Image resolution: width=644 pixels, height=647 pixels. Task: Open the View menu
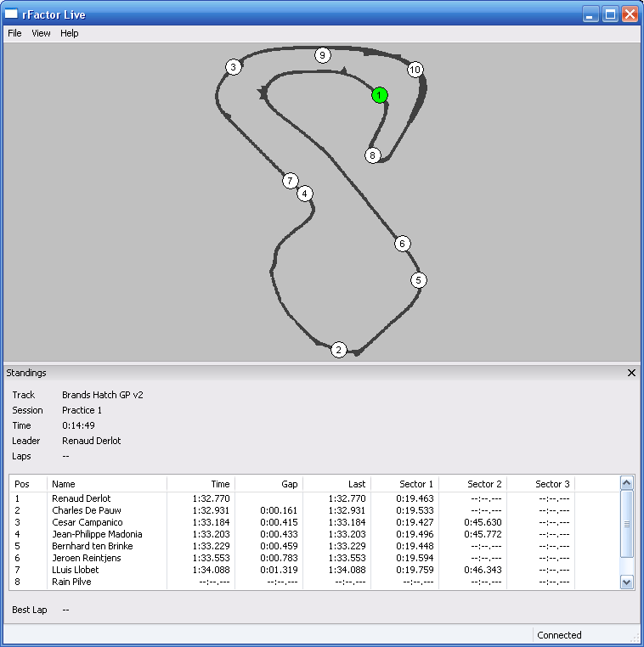[x=41, y=33]
